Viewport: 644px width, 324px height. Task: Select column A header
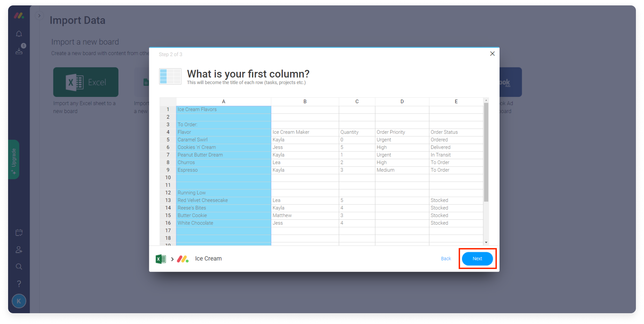(x=223, y=102)
